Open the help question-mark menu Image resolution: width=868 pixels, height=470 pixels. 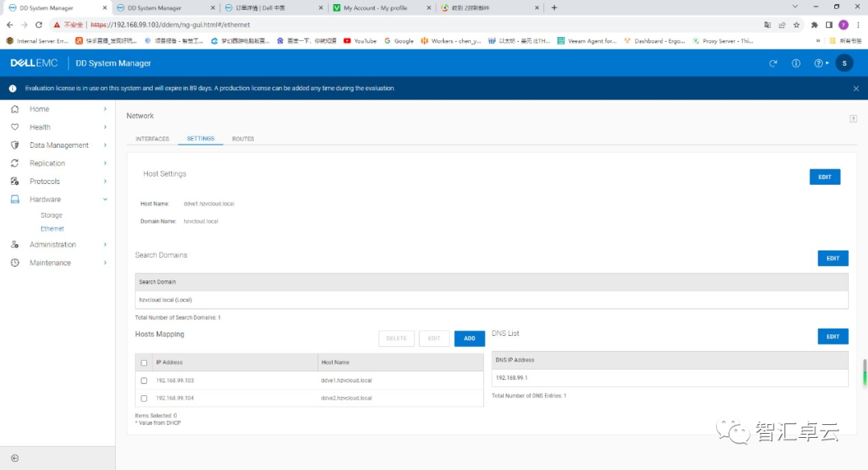tap(821, 63)
